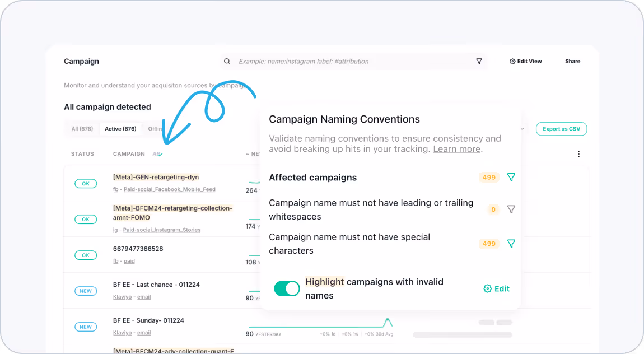Image resolution: width=644 pixels, height=354 pixels.
Task: Click the search magnifier icon
Action: pyautogui.click(x=227, y=61)
